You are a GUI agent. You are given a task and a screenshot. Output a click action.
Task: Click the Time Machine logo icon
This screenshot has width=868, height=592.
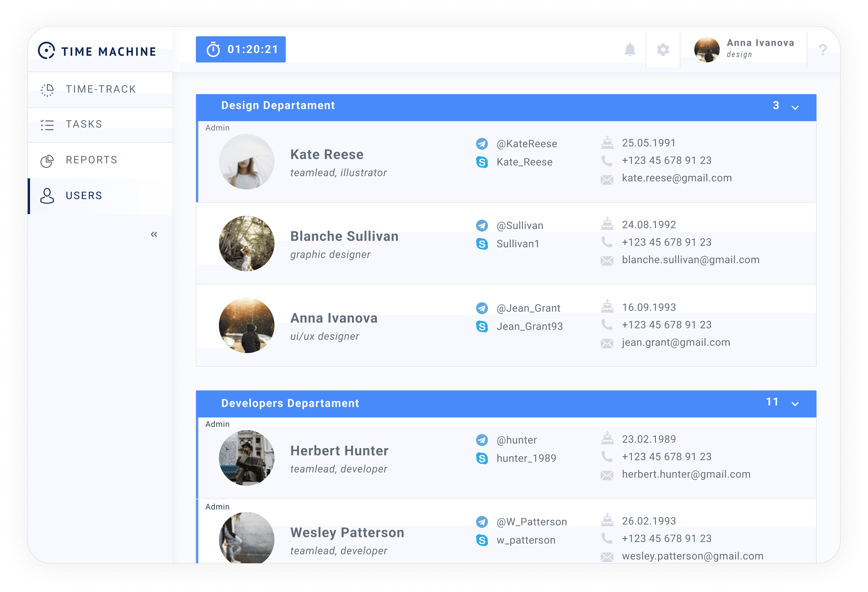pyautogui.click(x=47, y=50)
